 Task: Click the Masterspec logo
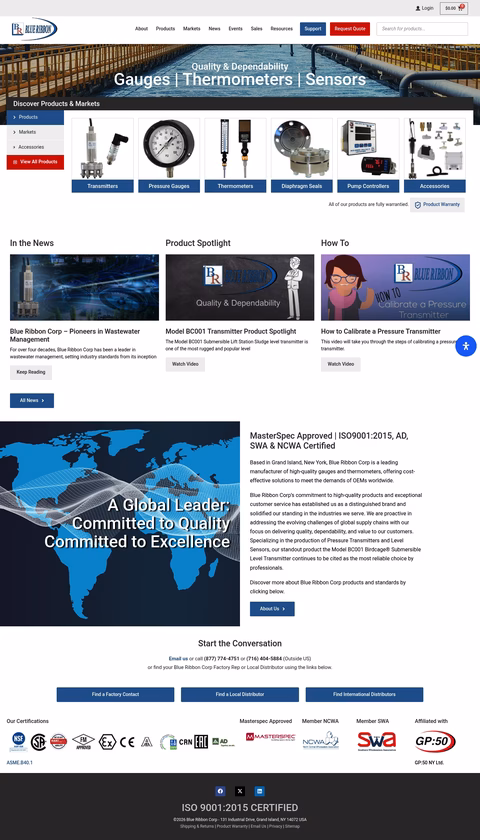pos(271,737)
